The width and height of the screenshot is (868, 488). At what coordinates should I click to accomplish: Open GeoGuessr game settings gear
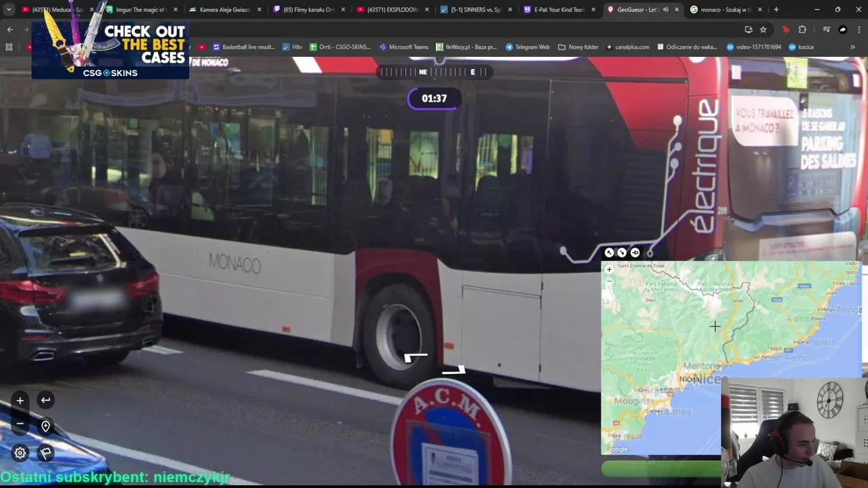[20, 453]
